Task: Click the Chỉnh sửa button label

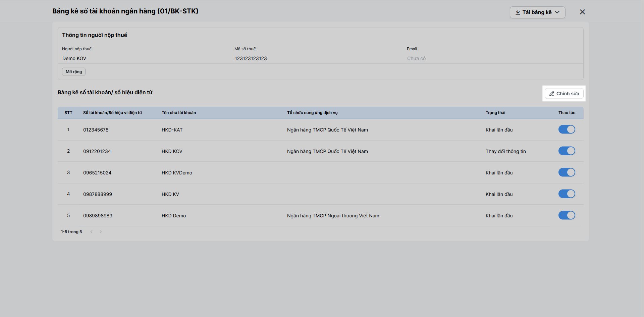Action: coord(568,94)
